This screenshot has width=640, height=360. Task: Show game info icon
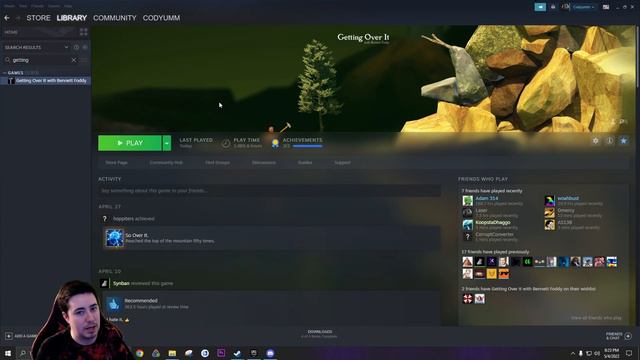click(609, 140)
